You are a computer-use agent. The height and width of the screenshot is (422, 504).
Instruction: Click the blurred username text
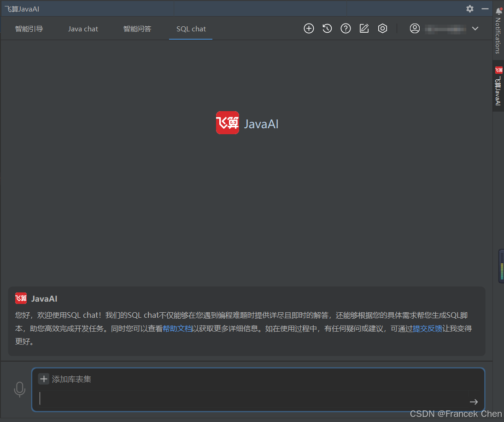coord(445,29)
